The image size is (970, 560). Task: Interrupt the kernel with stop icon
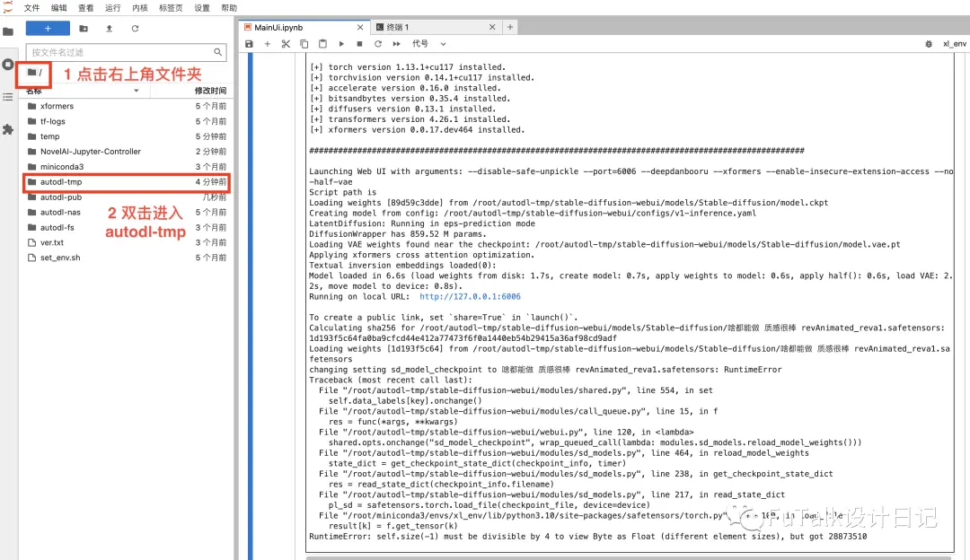[x=359, y=44]
